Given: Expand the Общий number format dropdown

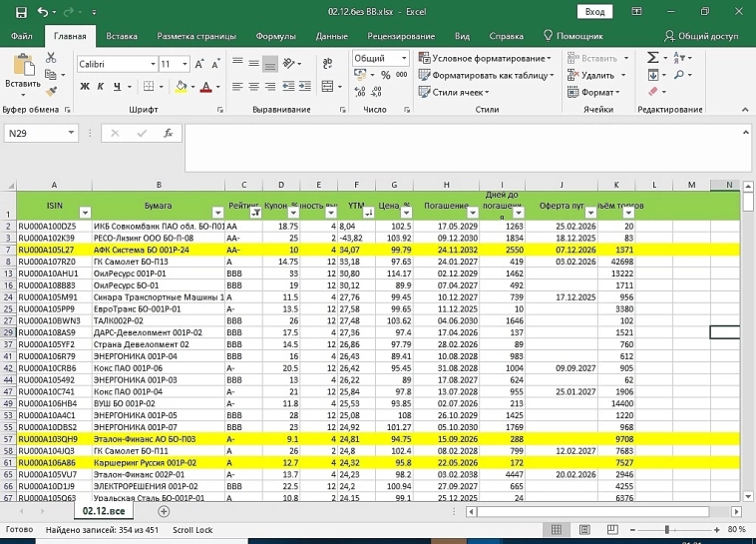Looking at the screenshot, I should 402,59.
